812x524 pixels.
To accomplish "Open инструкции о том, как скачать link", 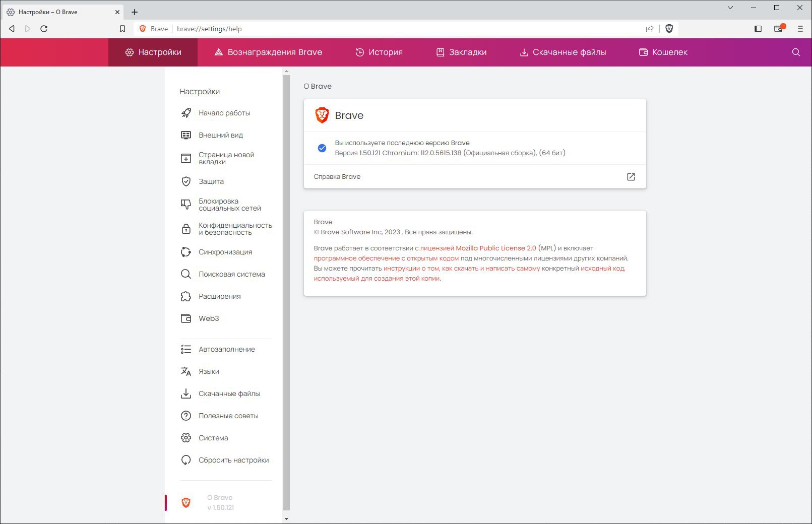I will point(462,268).
